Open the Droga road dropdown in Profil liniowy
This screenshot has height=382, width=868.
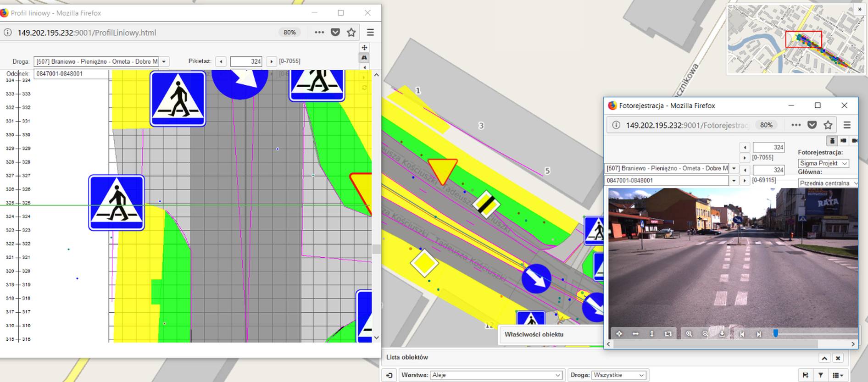click(x=164, y=61)
